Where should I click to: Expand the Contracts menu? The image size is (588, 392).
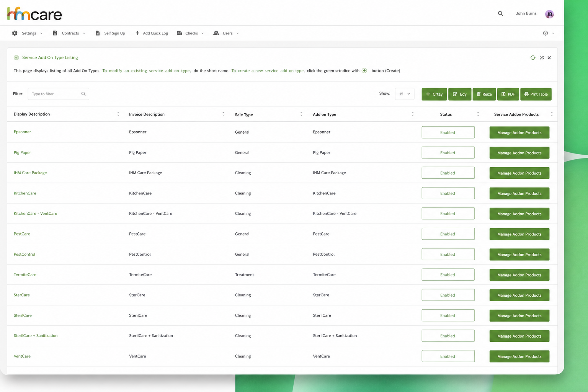[69, 33]
